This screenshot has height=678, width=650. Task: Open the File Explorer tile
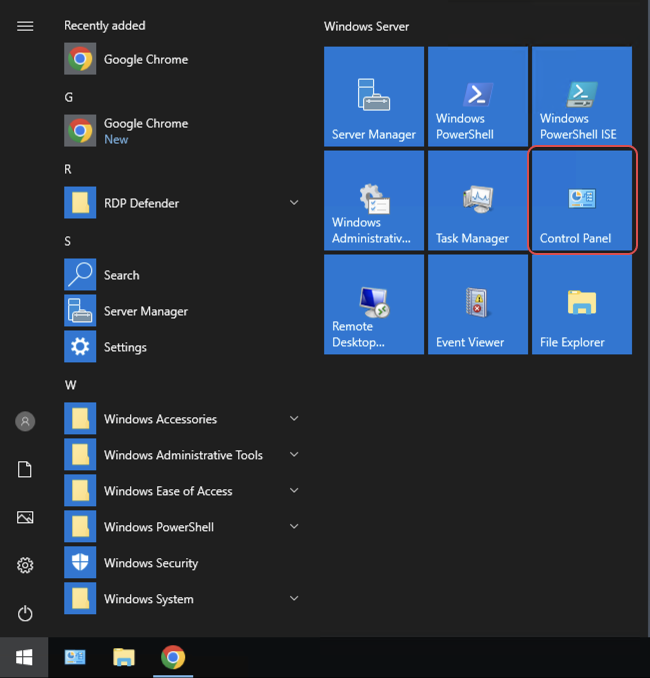click(582, 304)
